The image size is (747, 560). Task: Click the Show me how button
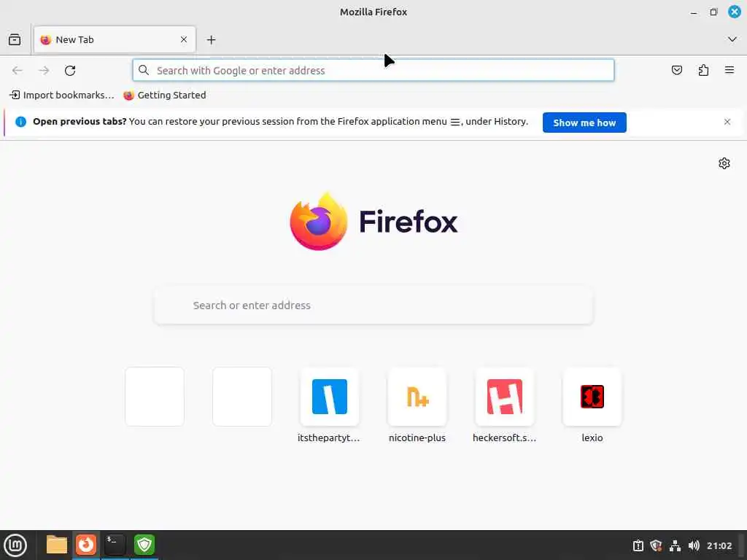(584, 122)
